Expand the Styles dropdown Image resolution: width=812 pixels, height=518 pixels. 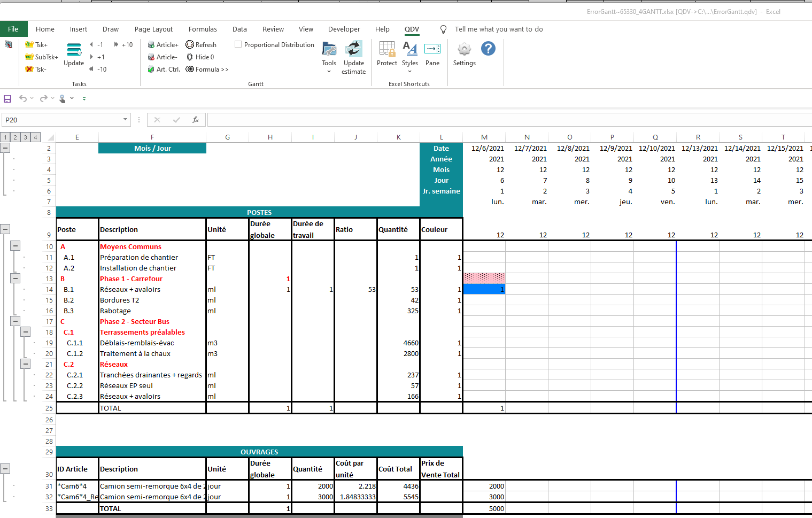(x=410, y=72)
